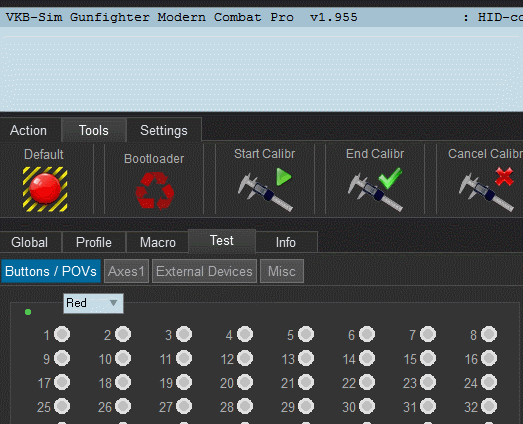523x424 pixels.
Task: Click button indicator 13
Action: (x=306, y=358)
